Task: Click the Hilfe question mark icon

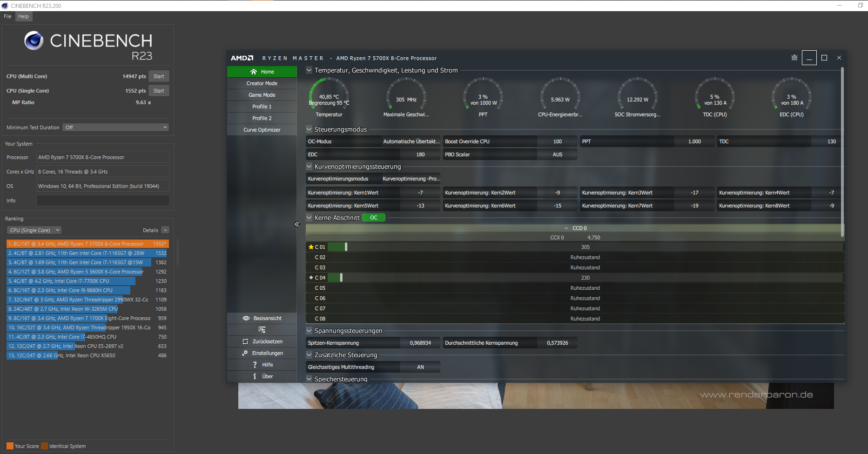Action: point(255,365)
